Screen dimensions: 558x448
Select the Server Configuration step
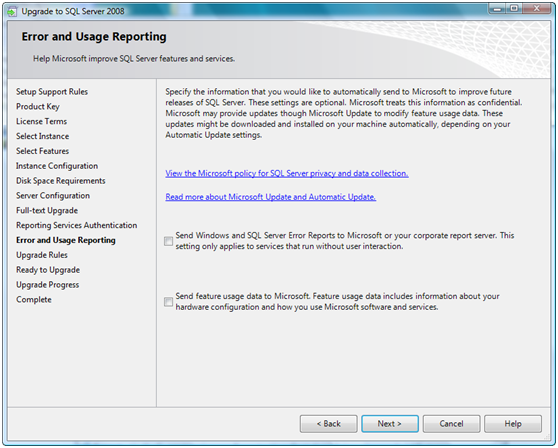53,196
